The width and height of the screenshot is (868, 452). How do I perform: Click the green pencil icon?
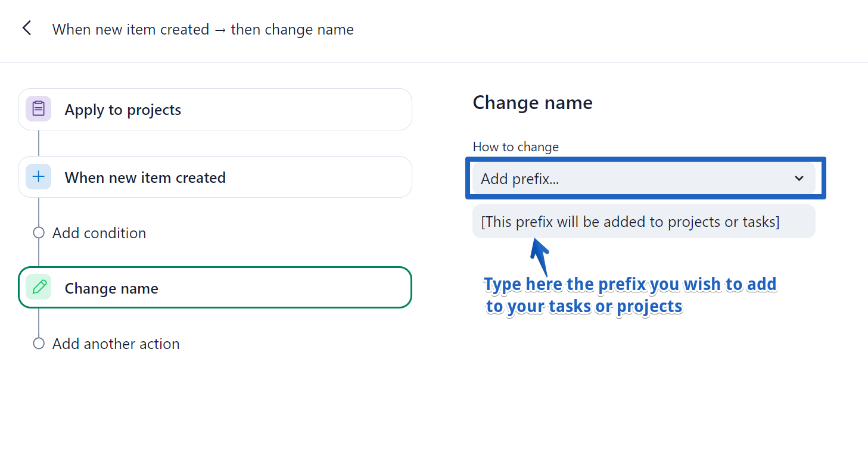(x=38, y=288)
